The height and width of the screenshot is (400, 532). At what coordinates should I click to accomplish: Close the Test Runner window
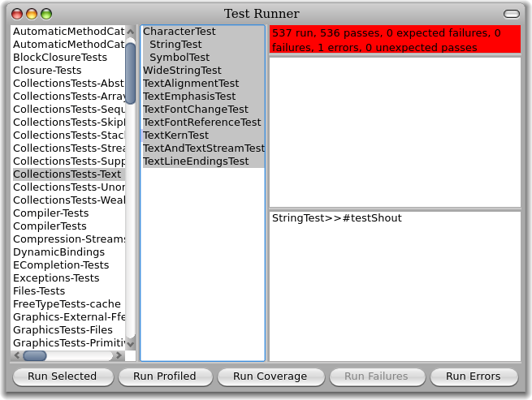coord(18,14)
